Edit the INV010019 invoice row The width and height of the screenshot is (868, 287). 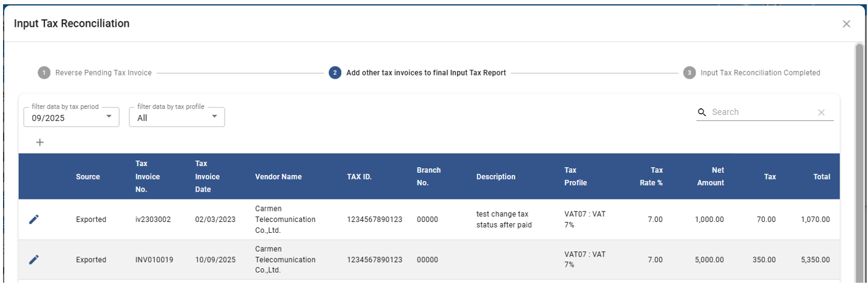pos(34,260)
